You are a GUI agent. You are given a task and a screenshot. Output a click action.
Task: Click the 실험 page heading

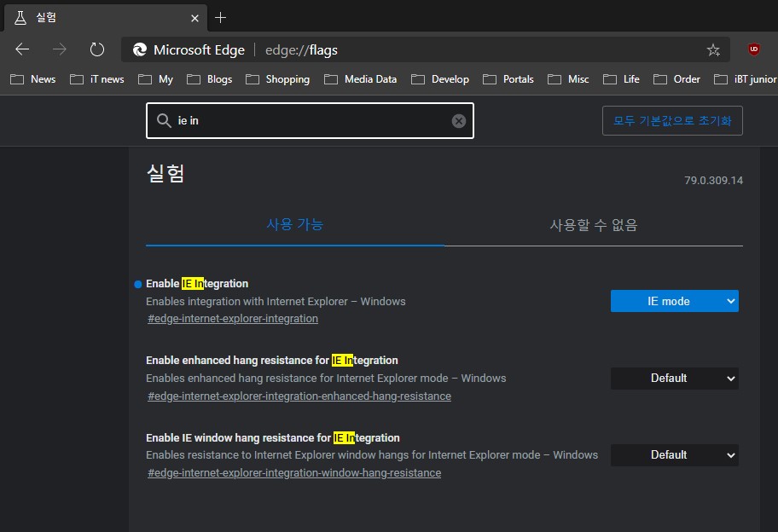click(x=165, y=173)
